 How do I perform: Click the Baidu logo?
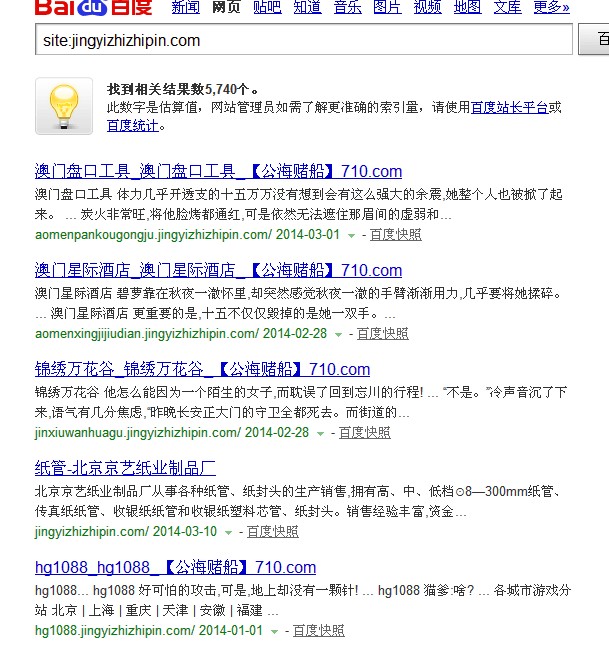93,7
